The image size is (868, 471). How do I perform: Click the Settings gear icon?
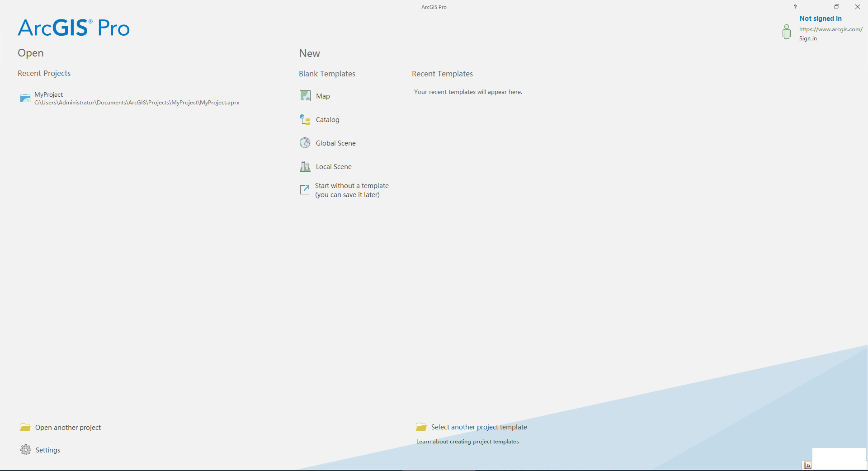26,450
